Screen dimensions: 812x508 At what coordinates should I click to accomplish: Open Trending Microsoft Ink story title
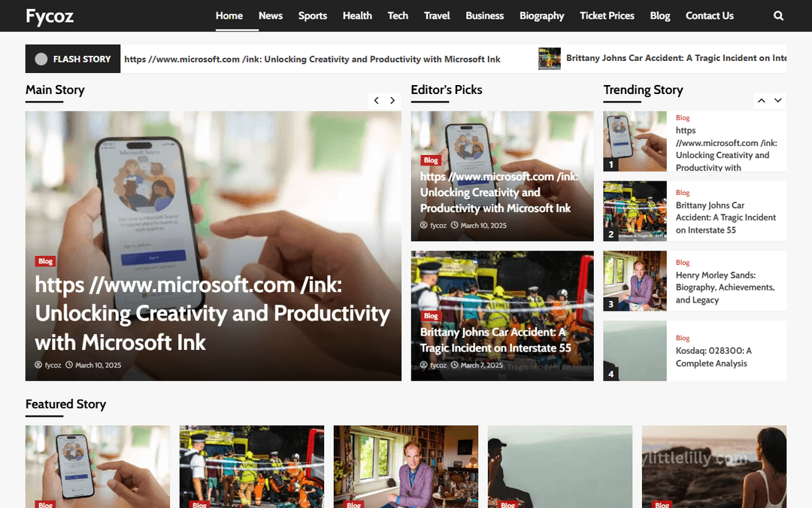(726, 149)
